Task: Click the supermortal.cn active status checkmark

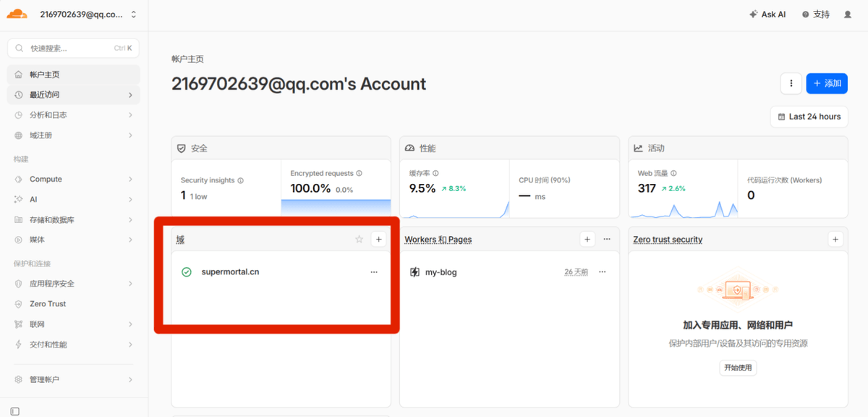Action: (187, 272)
